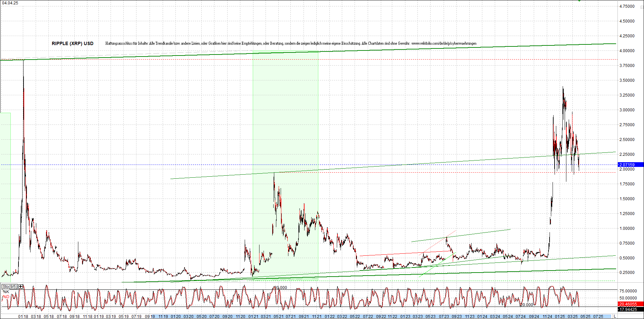Click the 'L' status indicator in the bottom-right corner

pos(615,316)
